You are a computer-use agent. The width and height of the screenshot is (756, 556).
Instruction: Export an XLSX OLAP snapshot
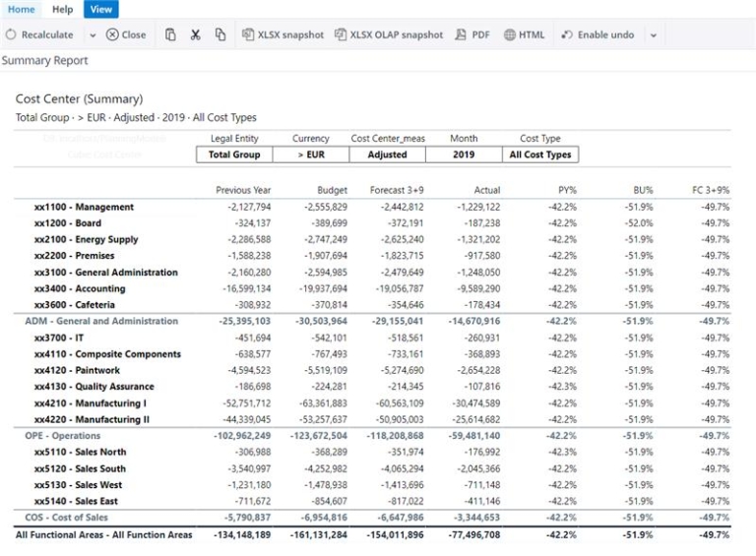(x=389, y=34)
